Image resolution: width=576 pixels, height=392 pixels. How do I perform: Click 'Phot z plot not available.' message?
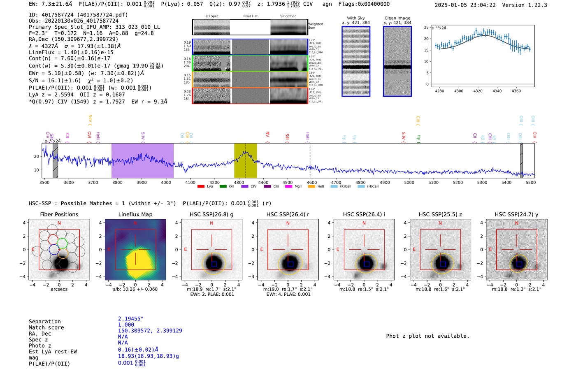[x=427, y=336]
